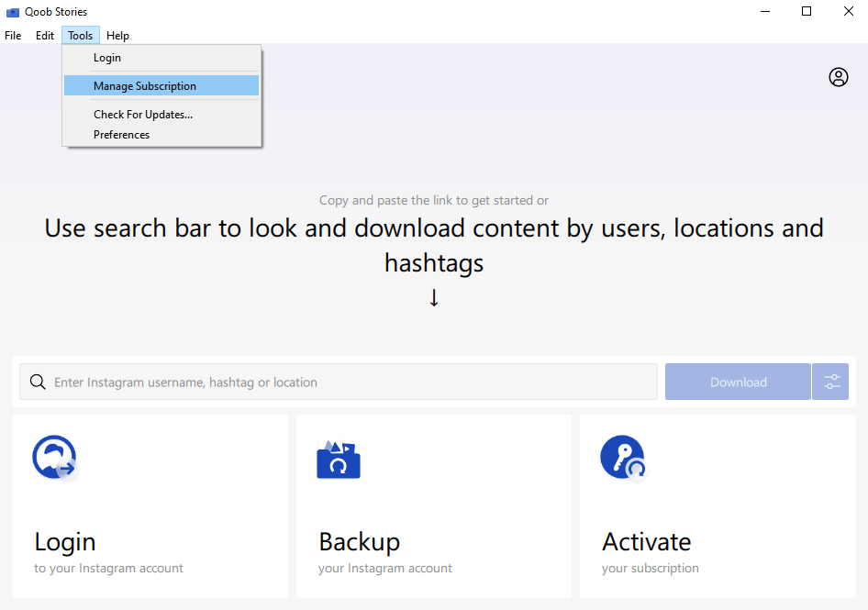Select Manage Subscription menu entry

point(161,86)
